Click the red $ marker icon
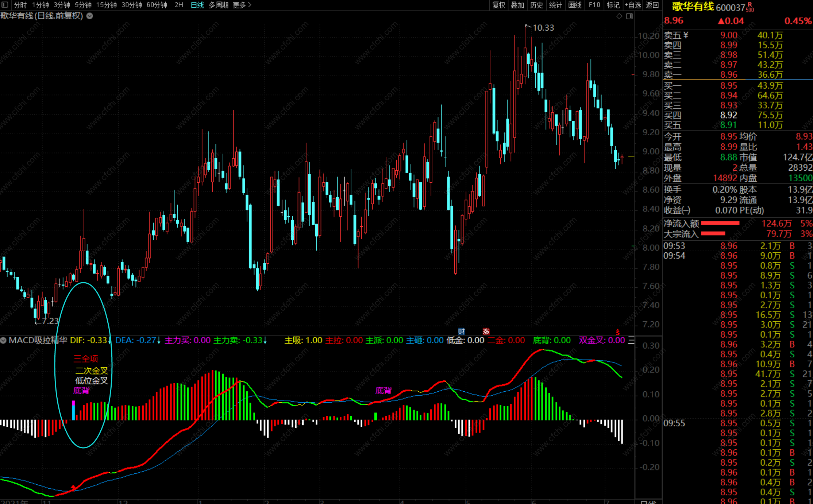Screen dimensions: 813x504 (618, 332)
